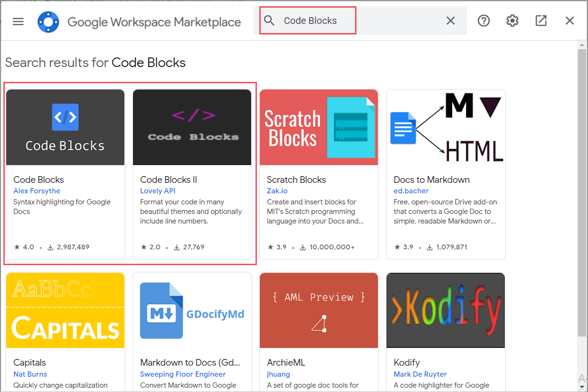
Task: Click the Syntax highlighting for Google Docs description
Action: 62,207
